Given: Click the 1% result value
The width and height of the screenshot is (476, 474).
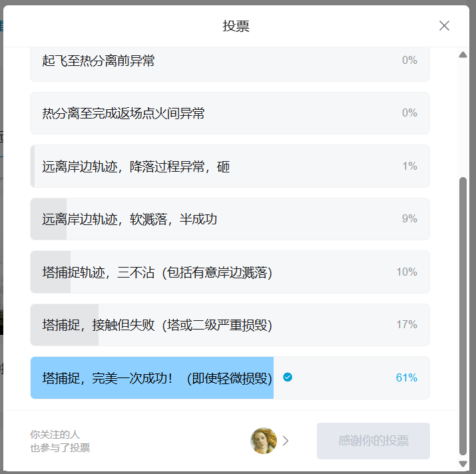Looking at the screenshot, I should point(410,166).
